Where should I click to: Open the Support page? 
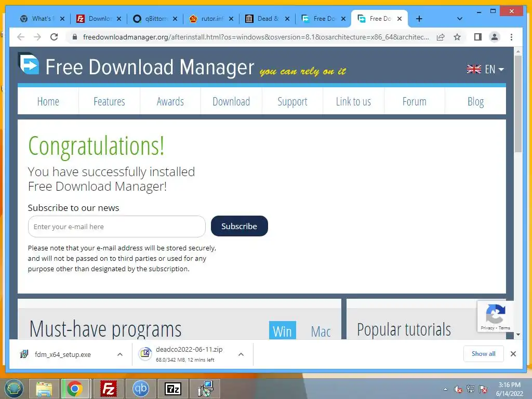292,101
